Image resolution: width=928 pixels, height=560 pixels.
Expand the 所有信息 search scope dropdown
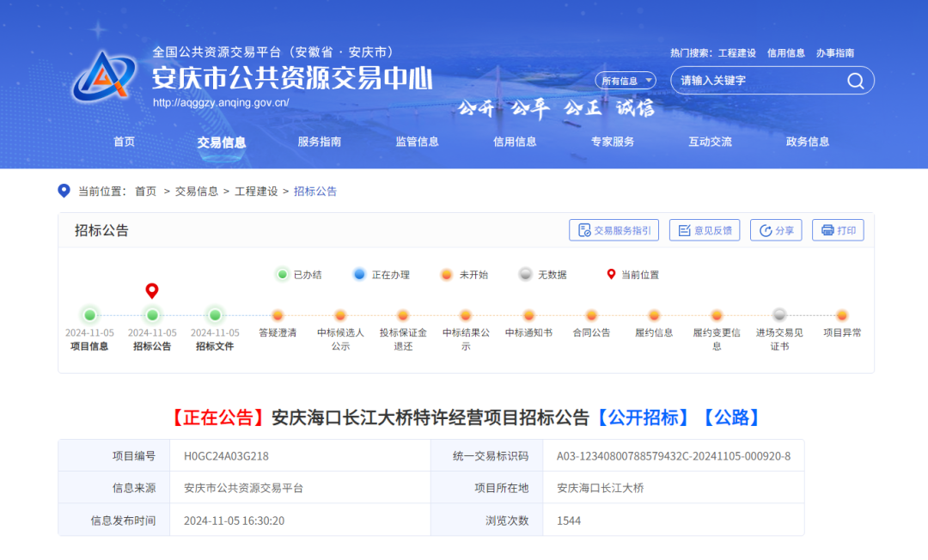point(626,81)
